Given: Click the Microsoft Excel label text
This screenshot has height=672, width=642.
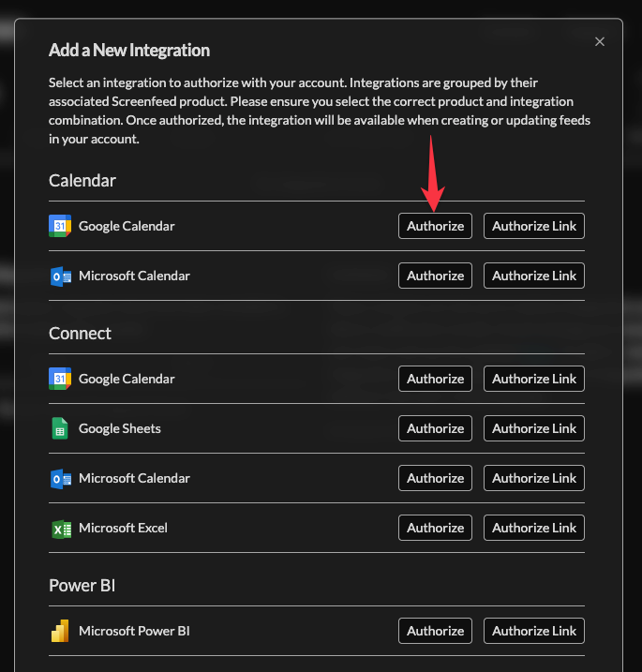Looking at the screenshot, I should [x=123, y=528].
